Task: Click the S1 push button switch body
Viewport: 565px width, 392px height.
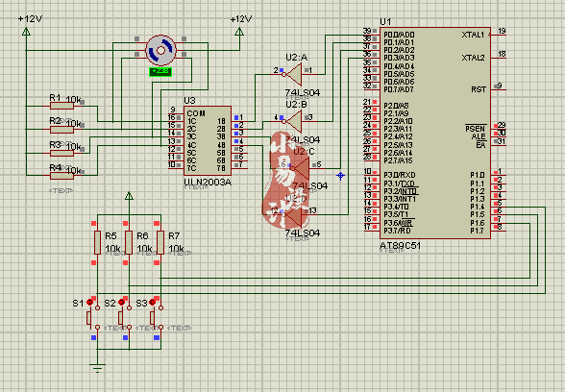Action: (93, 317)
